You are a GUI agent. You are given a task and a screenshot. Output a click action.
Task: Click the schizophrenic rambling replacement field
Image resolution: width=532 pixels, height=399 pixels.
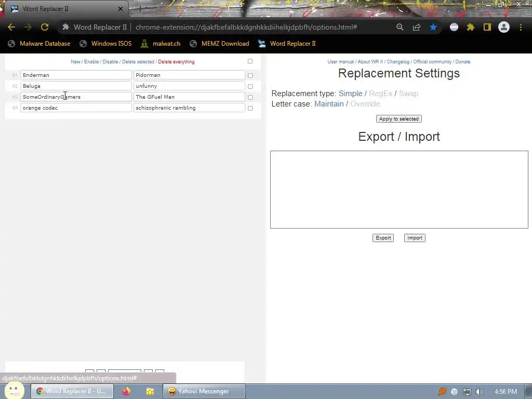coord(189,108)
